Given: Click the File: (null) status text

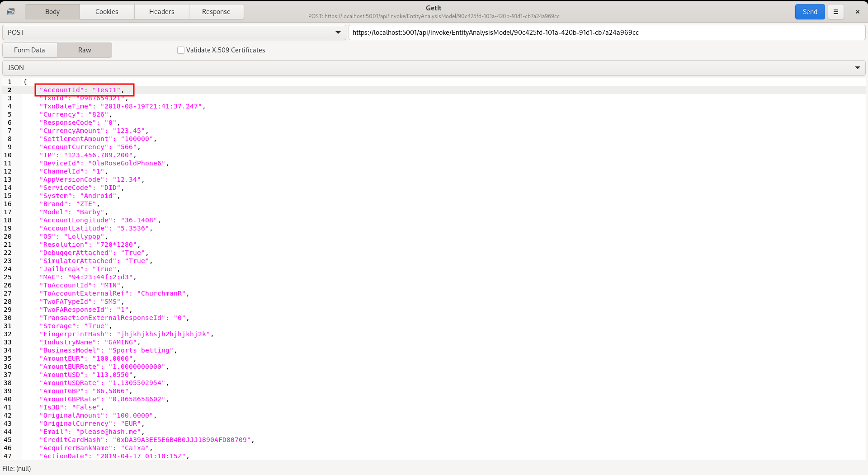Looking at the screenshot, I should click(x=17, y=469).
